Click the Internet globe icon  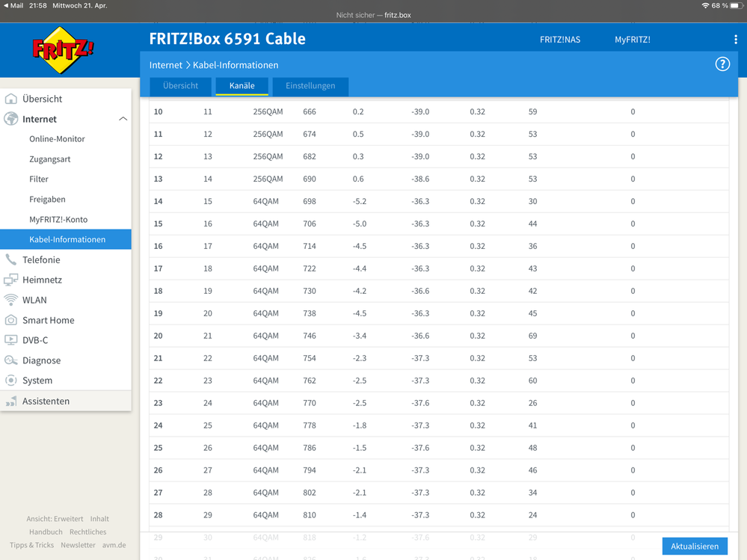tap(11, 119)
